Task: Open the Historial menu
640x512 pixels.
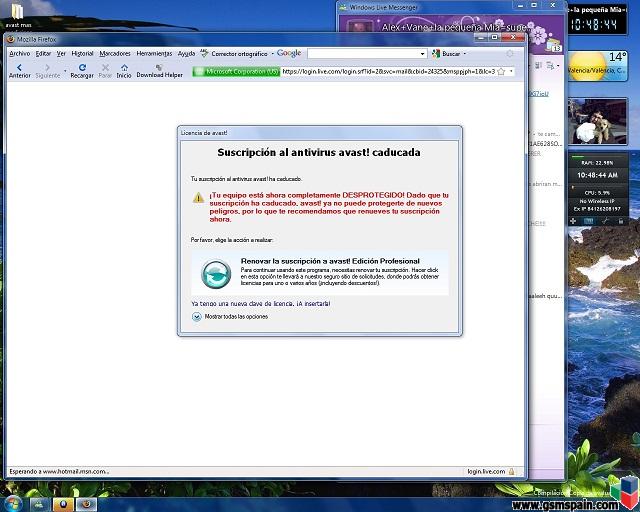Action: point(82,53)
